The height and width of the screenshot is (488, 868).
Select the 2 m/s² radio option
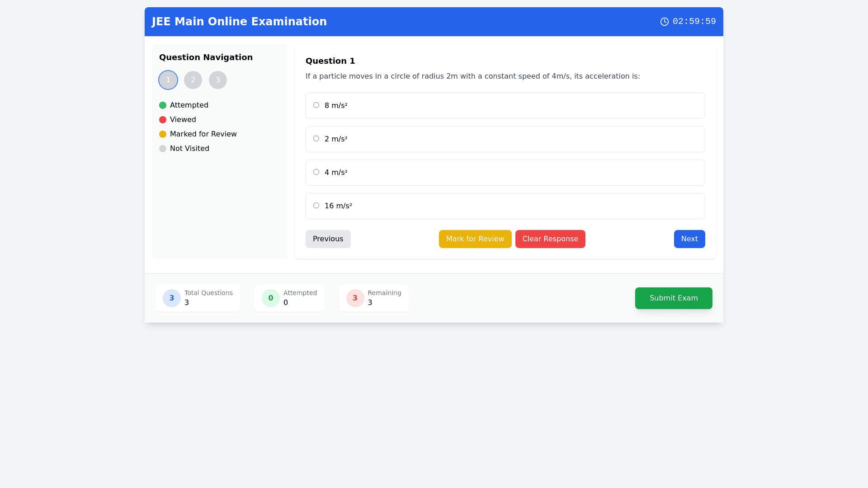tap(316, 139)
